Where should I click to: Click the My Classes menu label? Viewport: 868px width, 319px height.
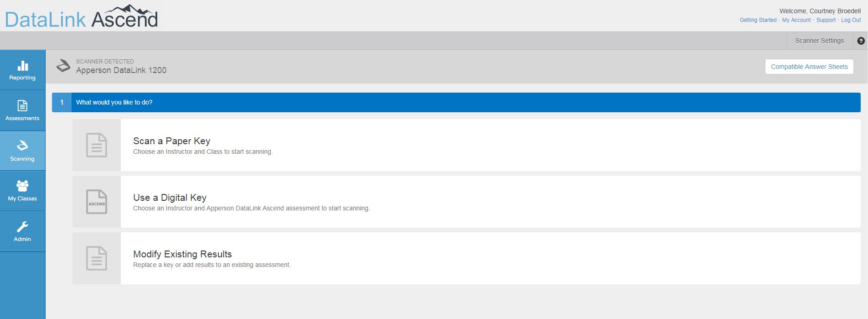[22, 199]
